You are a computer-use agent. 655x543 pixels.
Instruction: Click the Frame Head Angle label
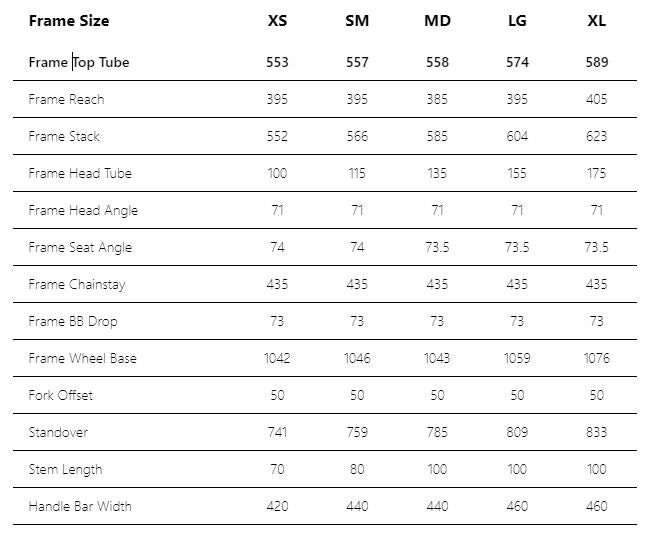click(83, 210)
